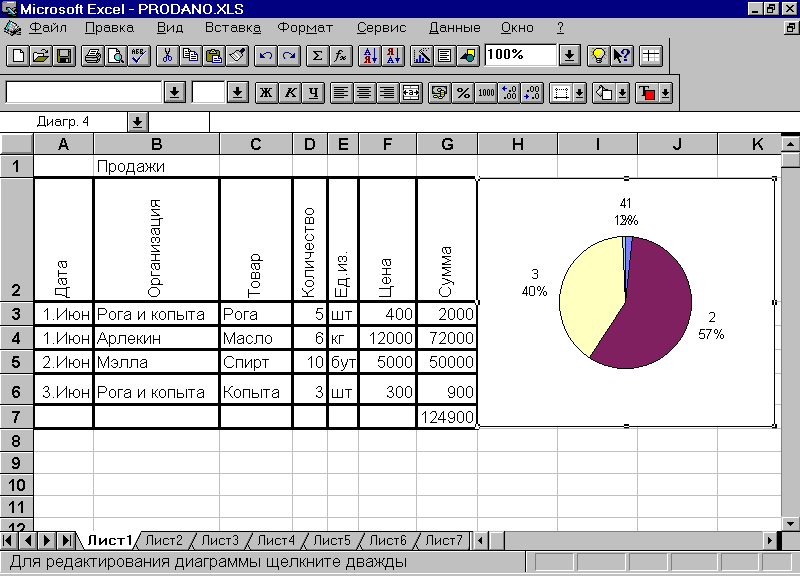Click the AutoSum sigma icon
Image resolution: width=800 pixels, height=576 pixels.
click(x=318, y=56)
